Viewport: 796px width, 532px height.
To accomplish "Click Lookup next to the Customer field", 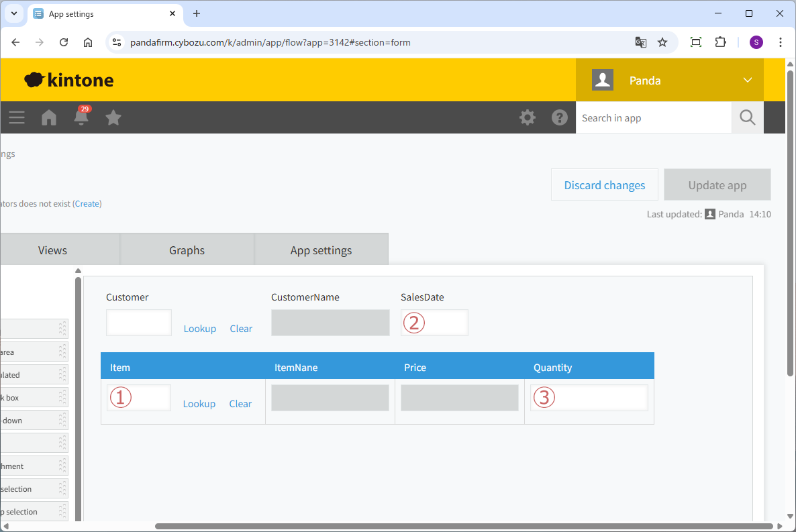I will click(x=200, y=329).
